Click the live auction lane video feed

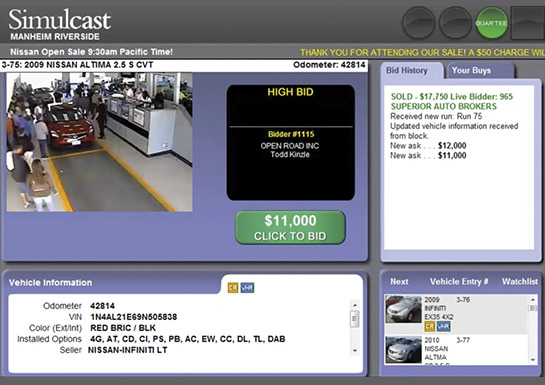(99, 142)
